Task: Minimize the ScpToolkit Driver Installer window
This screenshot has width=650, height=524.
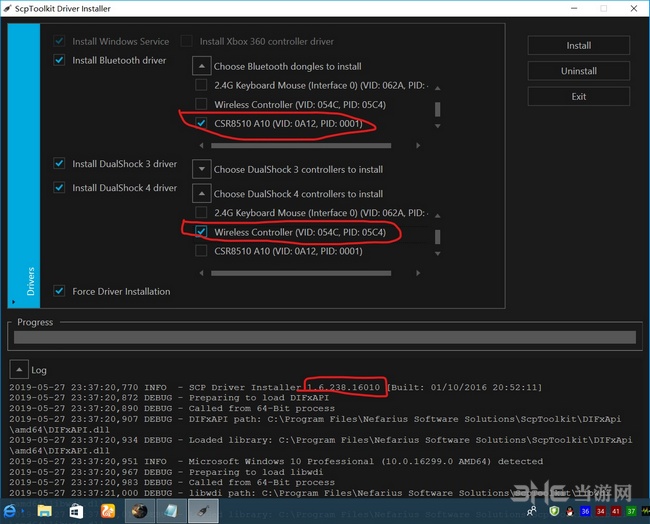Action: click(x=574, y=8)
